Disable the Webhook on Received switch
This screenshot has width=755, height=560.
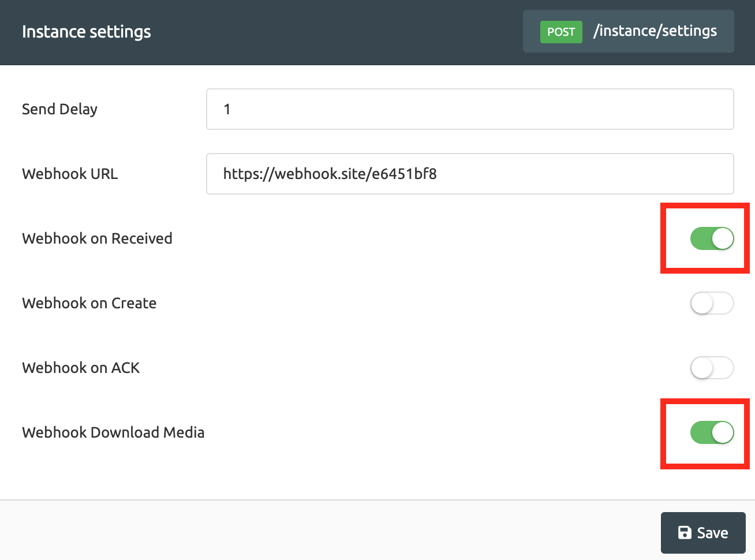[712, 238]
